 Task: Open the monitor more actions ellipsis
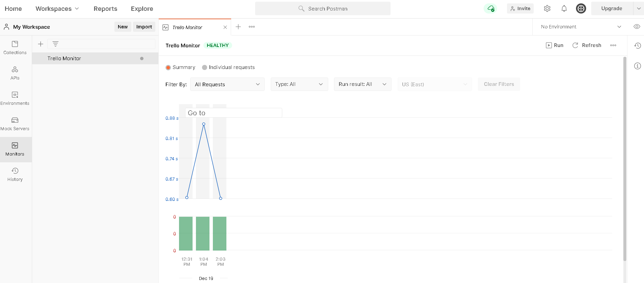(613, 45)
